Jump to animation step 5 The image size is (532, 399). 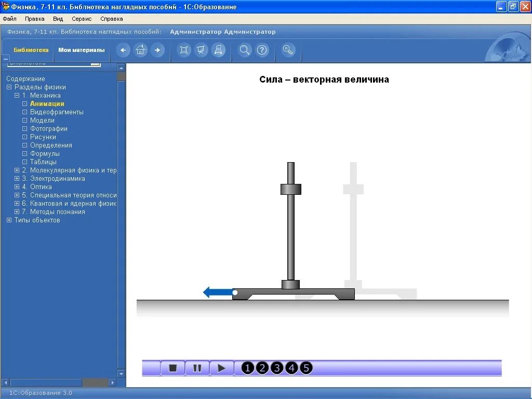click(x=306, y=368)
